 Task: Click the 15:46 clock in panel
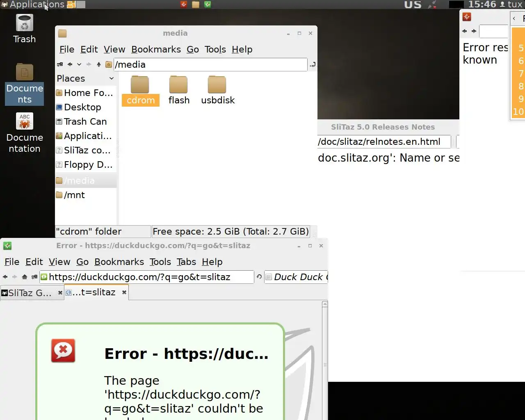(482, 5)
